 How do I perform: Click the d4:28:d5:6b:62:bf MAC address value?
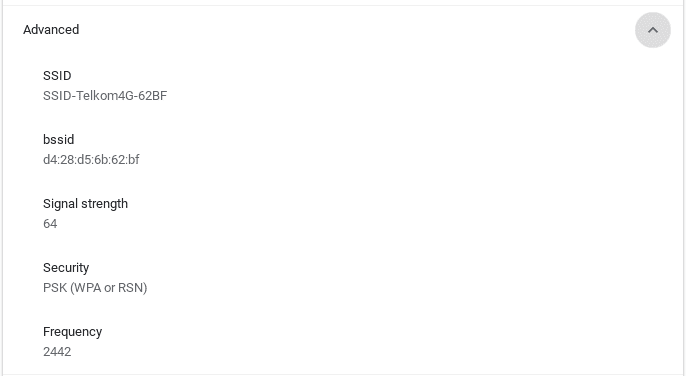tap(91, 160)
